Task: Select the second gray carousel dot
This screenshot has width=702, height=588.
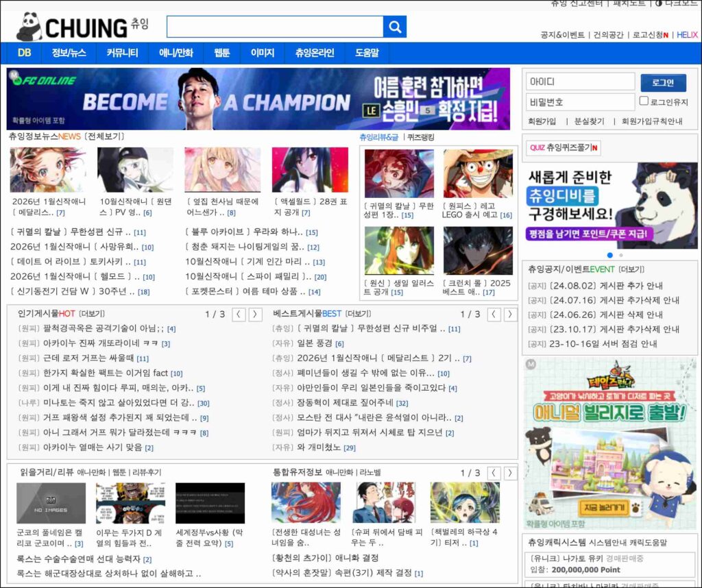Action: pos(621,255)
